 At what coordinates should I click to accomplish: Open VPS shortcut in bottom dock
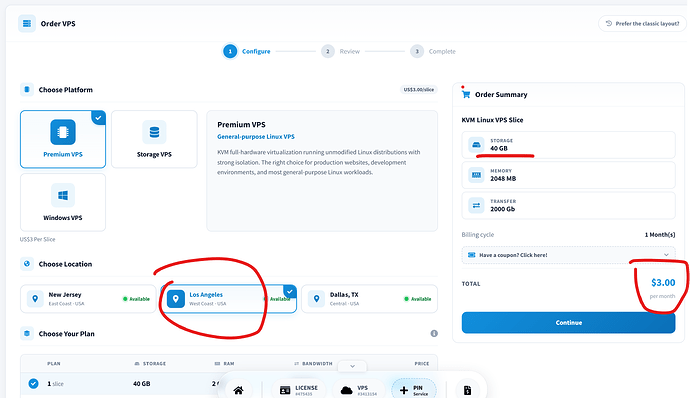359,390
